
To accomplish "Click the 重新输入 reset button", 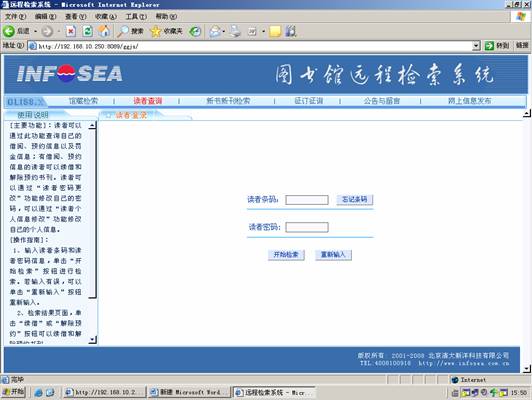I will click(x=333, y=255).
